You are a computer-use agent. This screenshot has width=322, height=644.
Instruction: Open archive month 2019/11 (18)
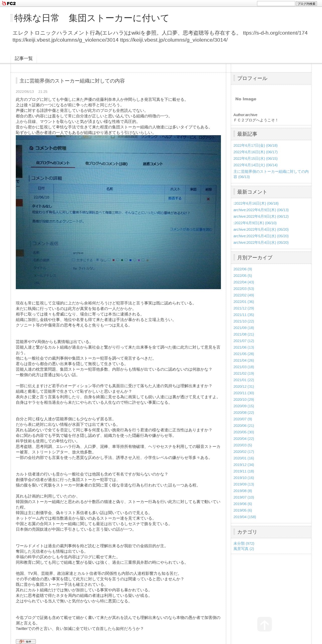(x=244, y=471)
